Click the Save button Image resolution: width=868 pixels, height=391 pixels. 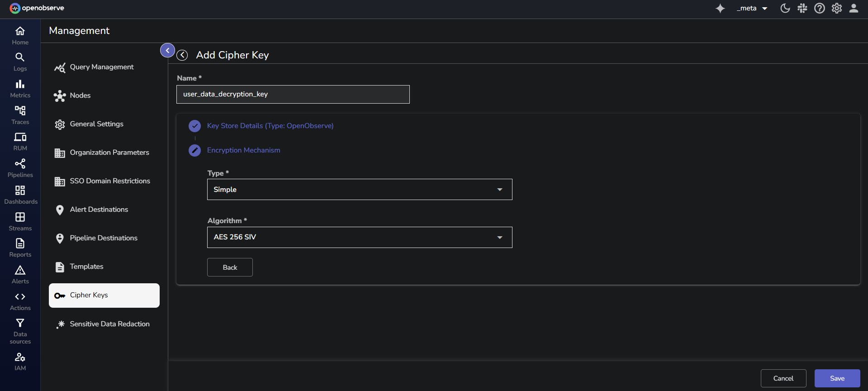click(x=837, y=378)
